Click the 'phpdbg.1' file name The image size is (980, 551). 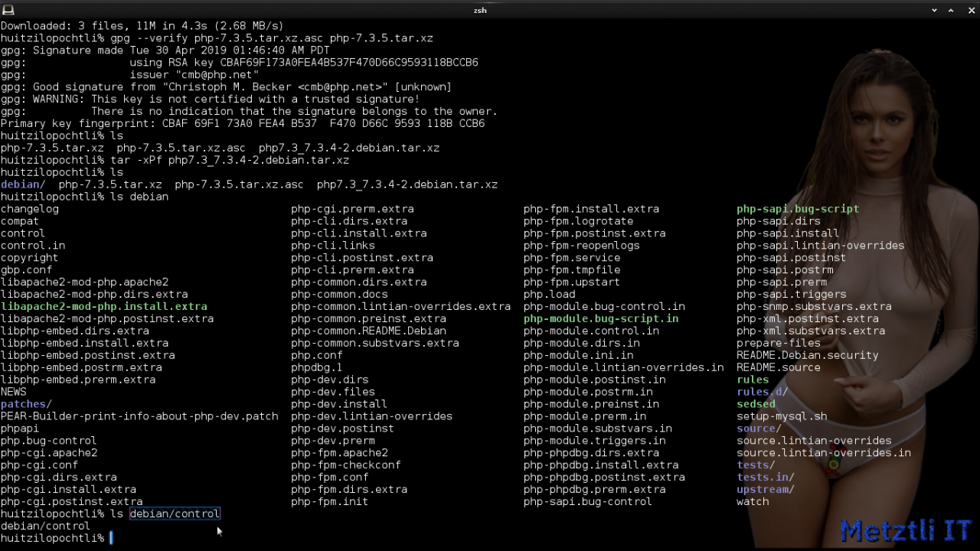tap(317, 367)
